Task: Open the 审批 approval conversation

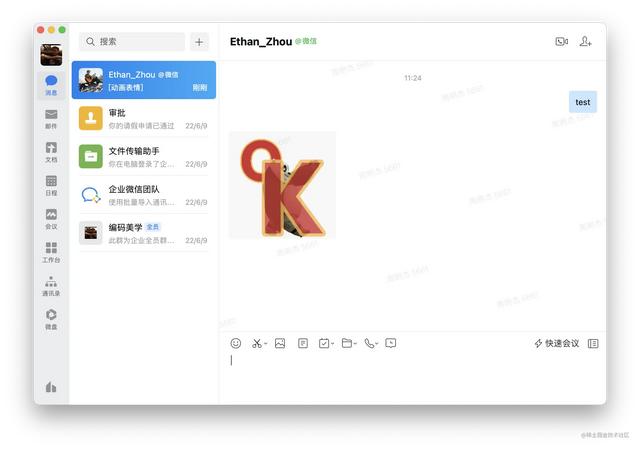Action: pos(144,118)
